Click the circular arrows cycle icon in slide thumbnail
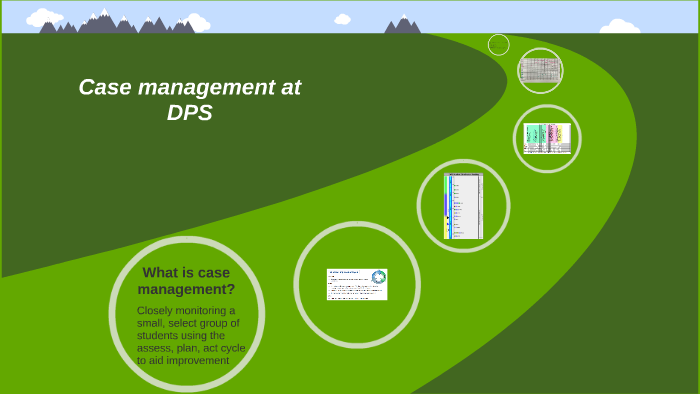This screenshot has height=394, width=700. [379, 277]
